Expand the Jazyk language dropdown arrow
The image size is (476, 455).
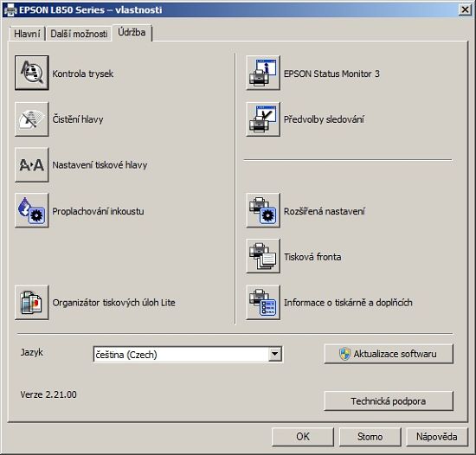click(x=274, y=354)
